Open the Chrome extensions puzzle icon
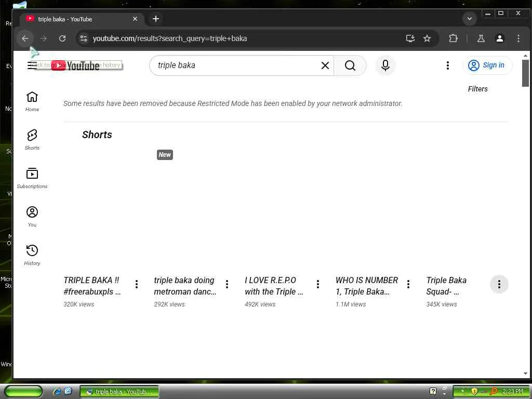The image size is (532, 399). pos(453,38)
